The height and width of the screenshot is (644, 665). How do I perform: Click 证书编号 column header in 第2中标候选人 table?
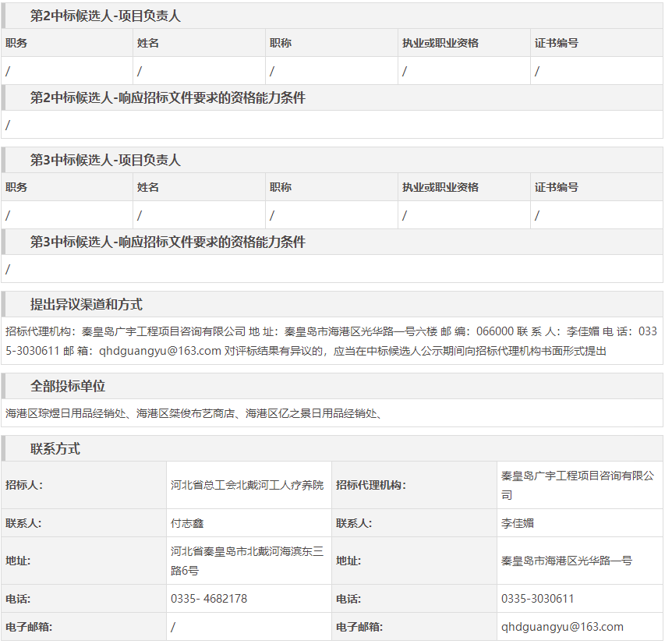556,43
